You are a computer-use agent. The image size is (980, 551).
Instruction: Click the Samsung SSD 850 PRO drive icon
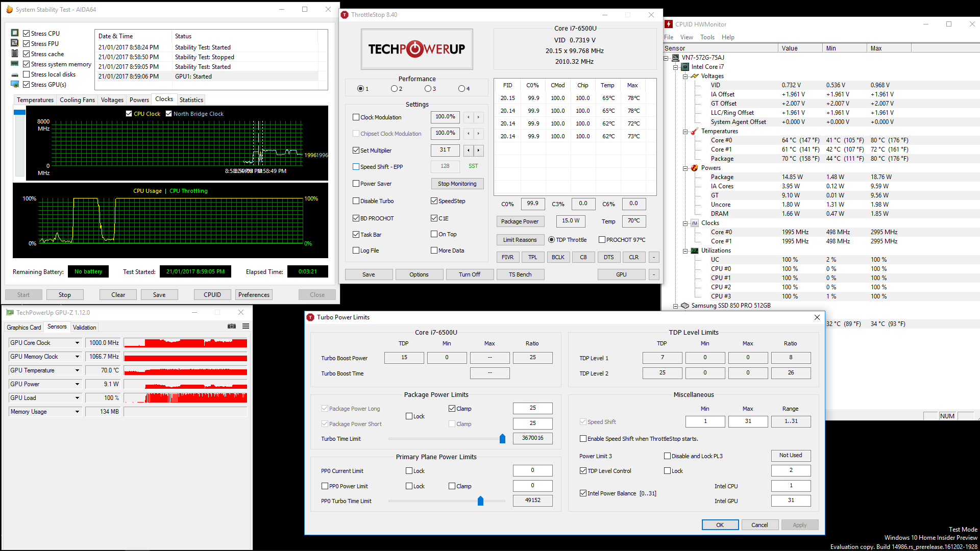(x=685, y=306)
